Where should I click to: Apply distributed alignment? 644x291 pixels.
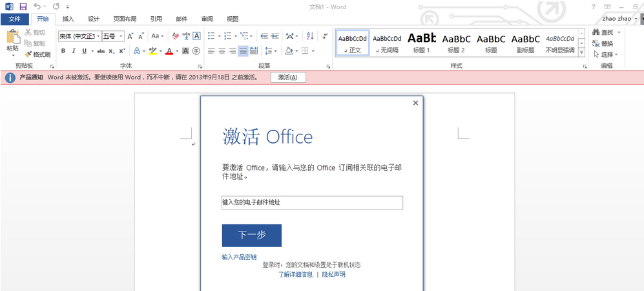tap(253, 51)
